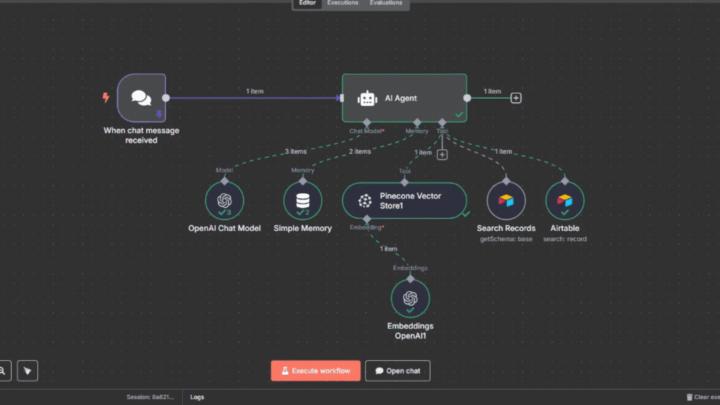Viewport: 720px width, 405px height.
Task: Add a node after AI Agent output
Action: (x=516, y=98)
